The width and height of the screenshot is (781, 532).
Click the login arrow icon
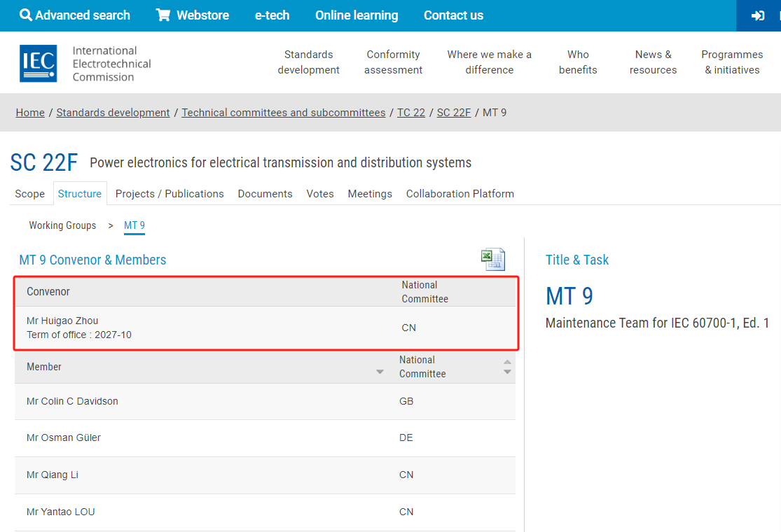(758, 15)
